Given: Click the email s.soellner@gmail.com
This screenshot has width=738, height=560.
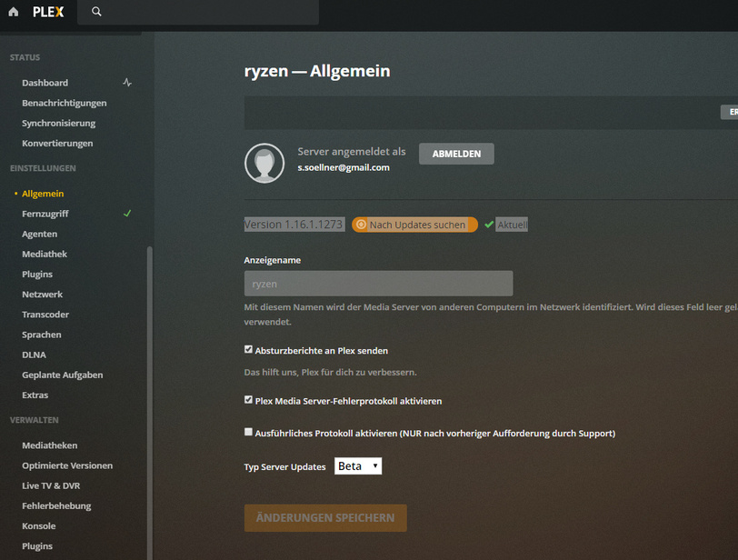Looking at the screenshot, I should tap(344, 167).
